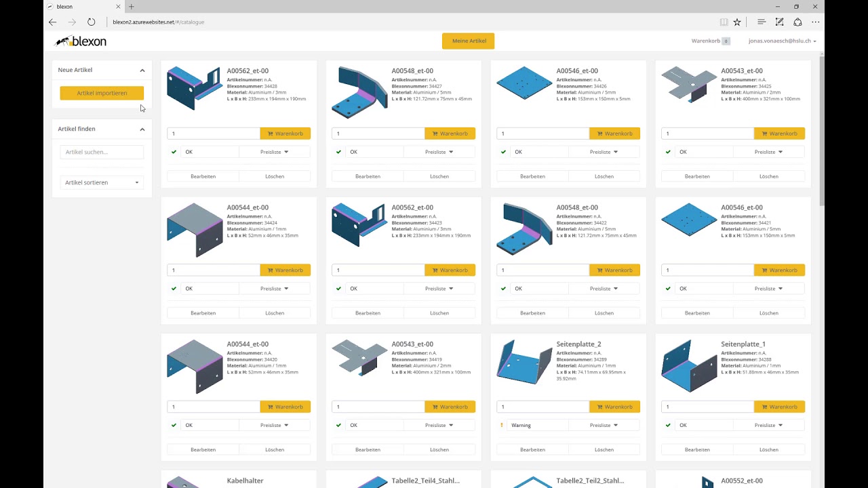The image size is (868, 488).
Task: Open the browser reading view icon
Action: [724, 22]
